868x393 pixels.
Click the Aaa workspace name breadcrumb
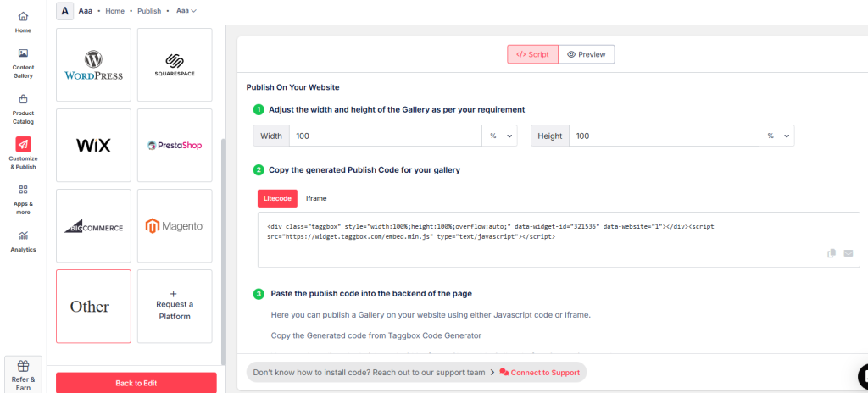click(86, 10)
